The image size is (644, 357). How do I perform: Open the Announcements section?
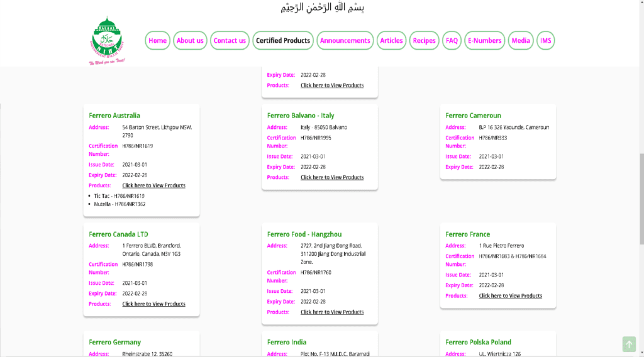pyautogui.click(x=345, y=41)
